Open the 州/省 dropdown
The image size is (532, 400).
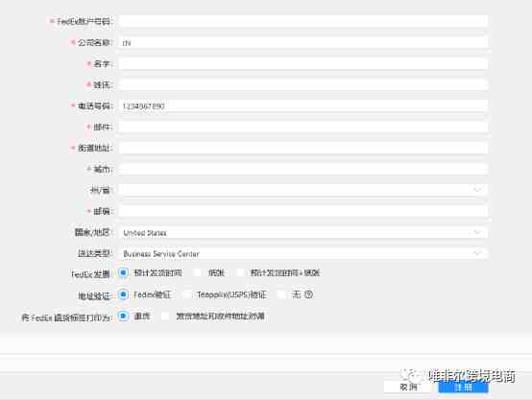tap(303, 190)
